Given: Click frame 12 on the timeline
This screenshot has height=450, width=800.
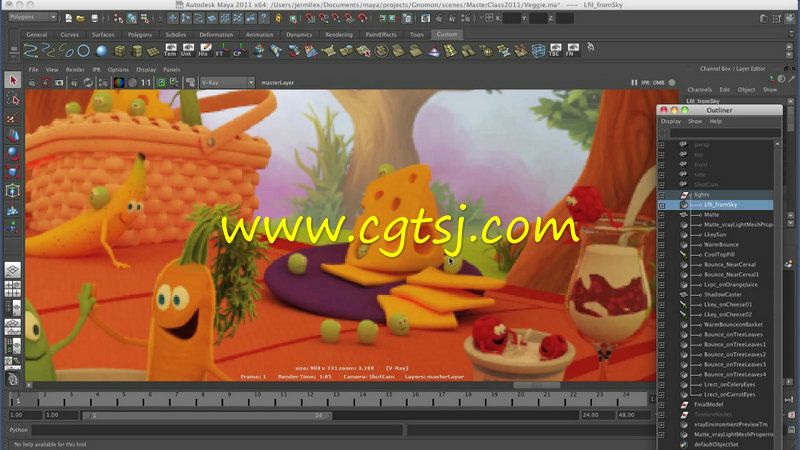Looking at the screenshot, I should pyautogui.click(x=310, y=398).
